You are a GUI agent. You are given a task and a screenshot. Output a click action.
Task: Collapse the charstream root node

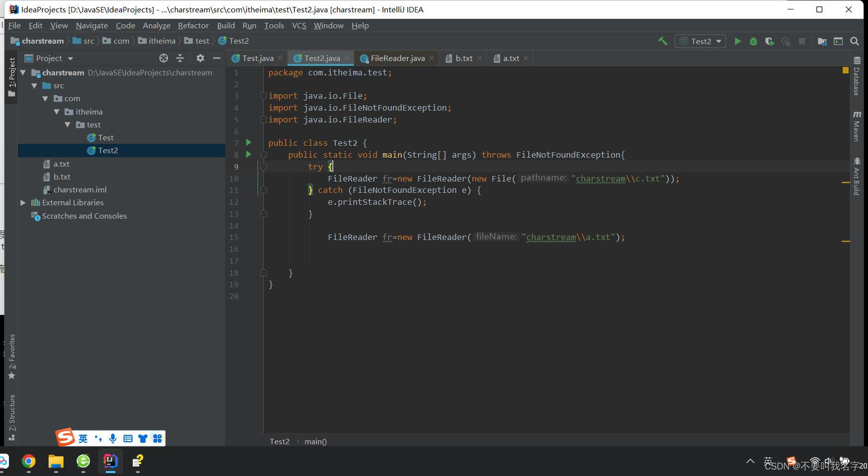pos(23,72)
